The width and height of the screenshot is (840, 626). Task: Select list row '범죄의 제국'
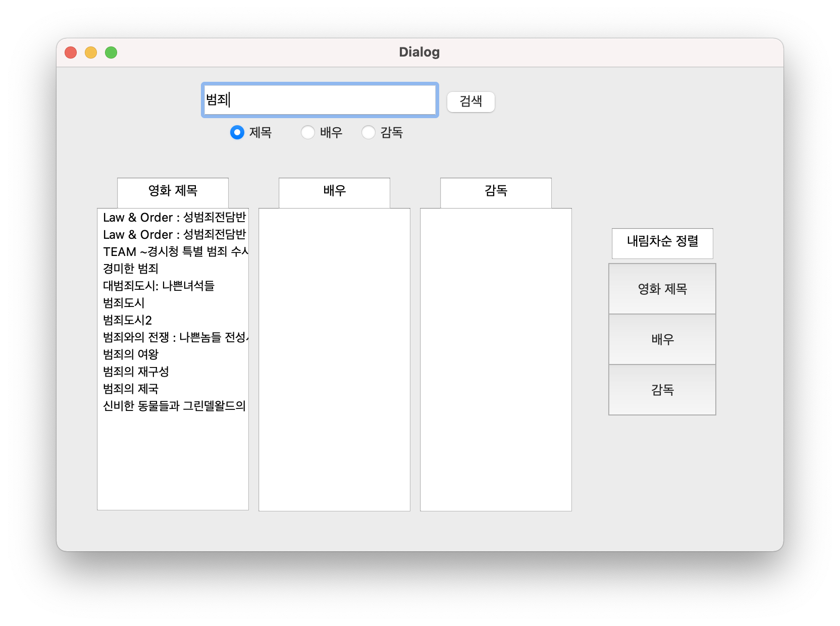(x=173, y=389)
